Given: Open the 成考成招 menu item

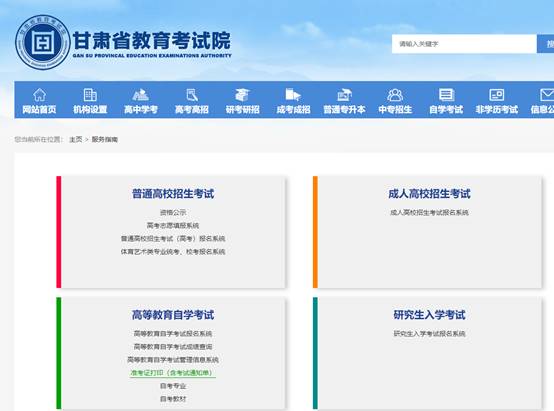Looking at the screenshot, I should coord(293,110).
